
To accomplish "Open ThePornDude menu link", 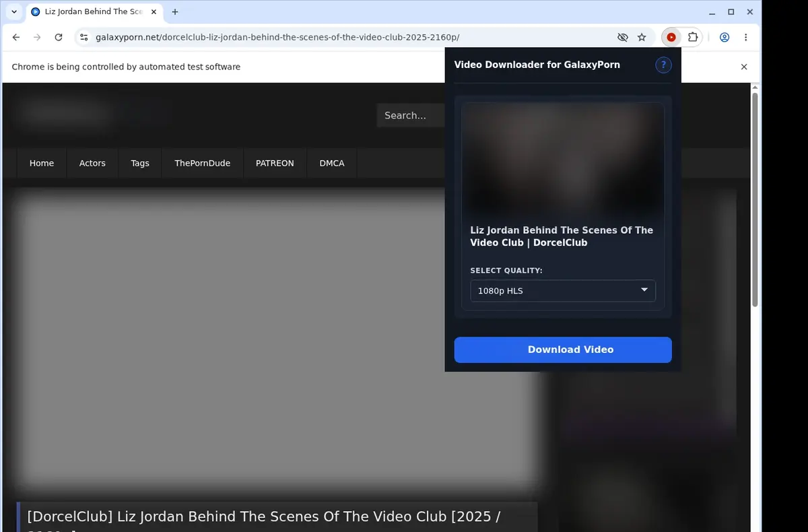I will (x=203, y=163).
